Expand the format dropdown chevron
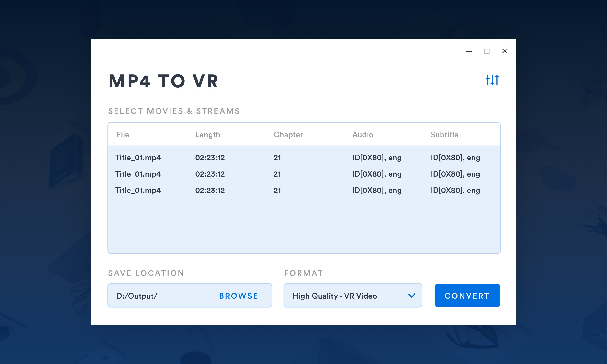The image size is (607, 364). click(x=412, y=296)
